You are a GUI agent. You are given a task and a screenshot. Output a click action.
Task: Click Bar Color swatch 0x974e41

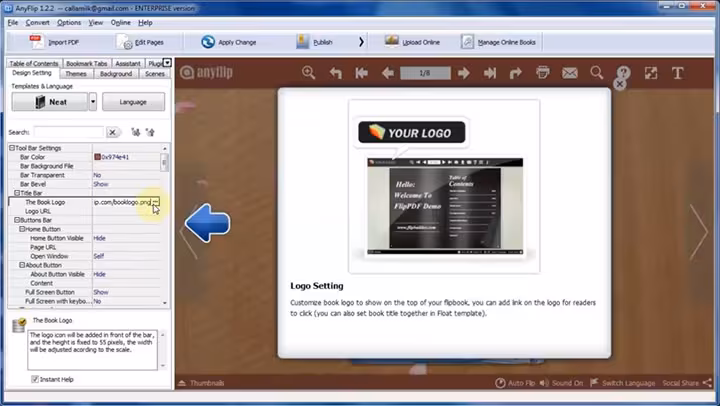coord(97,157)
